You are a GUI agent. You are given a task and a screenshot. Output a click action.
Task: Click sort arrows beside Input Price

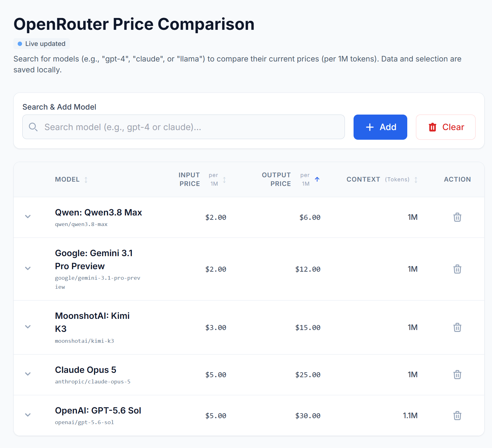[x=224, y=179]
